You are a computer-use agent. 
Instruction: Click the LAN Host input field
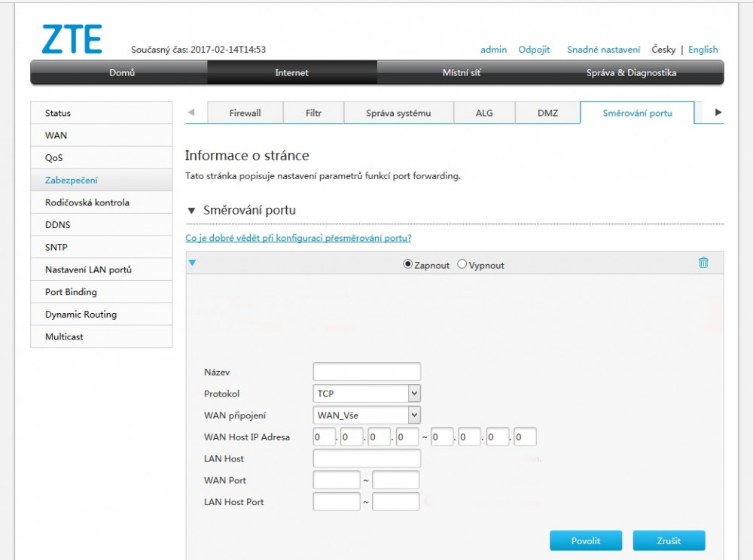[367, 458]
